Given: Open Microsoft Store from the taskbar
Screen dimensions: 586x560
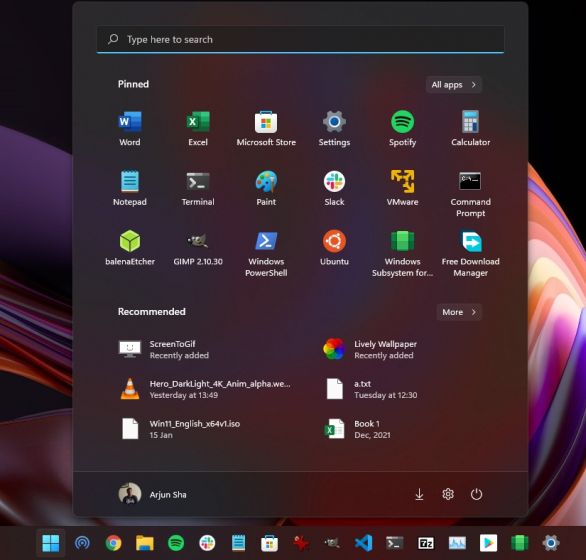Looking at the screenshot, I should pos(269,543).
